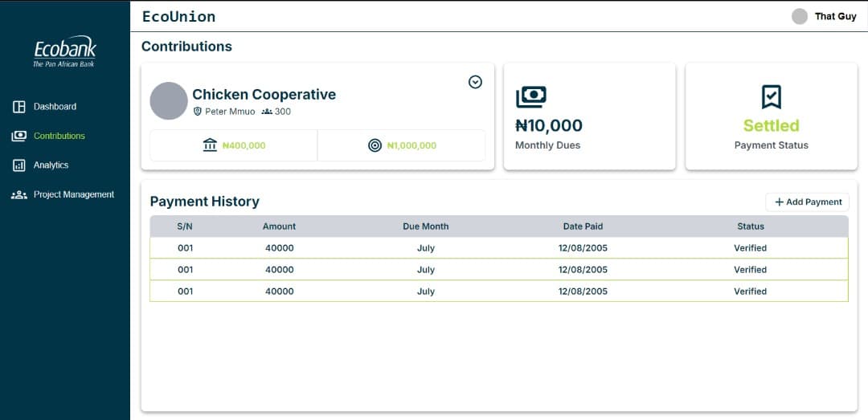
Task: Click the Monthly Dues cash icon
Action: click(530, 97)
